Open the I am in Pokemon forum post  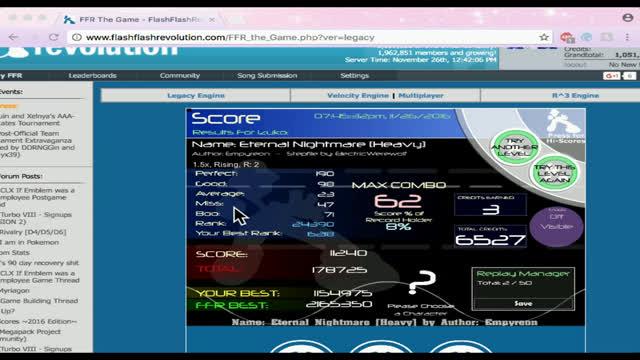point(29,242)
